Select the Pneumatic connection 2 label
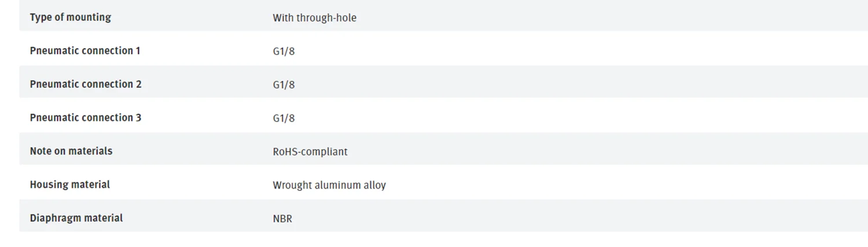 tap(85, 84)
